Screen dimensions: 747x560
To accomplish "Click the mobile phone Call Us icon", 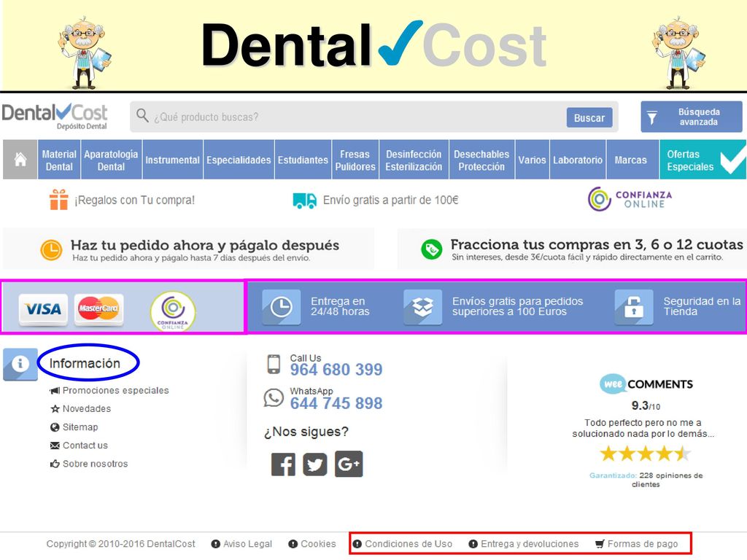I will coord(274,365).
